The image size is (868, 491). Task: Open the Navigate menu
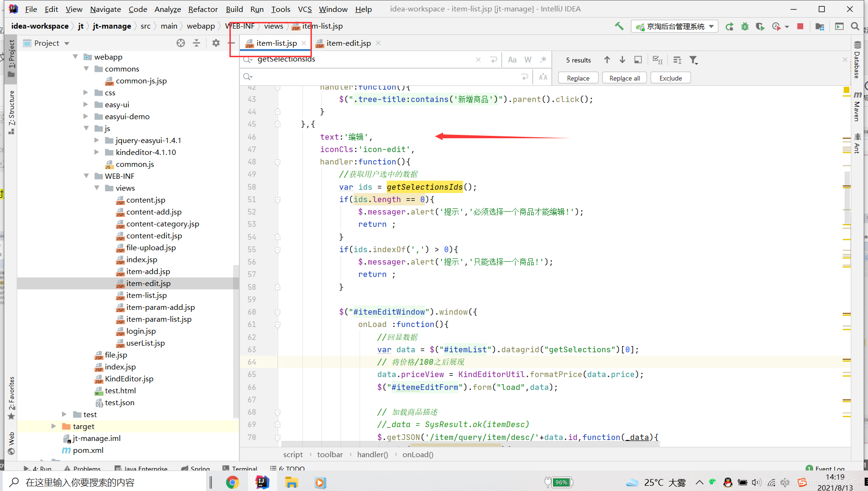(105, 9)
